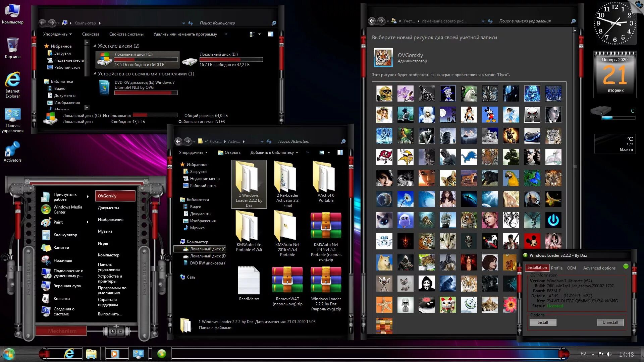Open the AAct v4.0 Portable folder

click(326, 182)
